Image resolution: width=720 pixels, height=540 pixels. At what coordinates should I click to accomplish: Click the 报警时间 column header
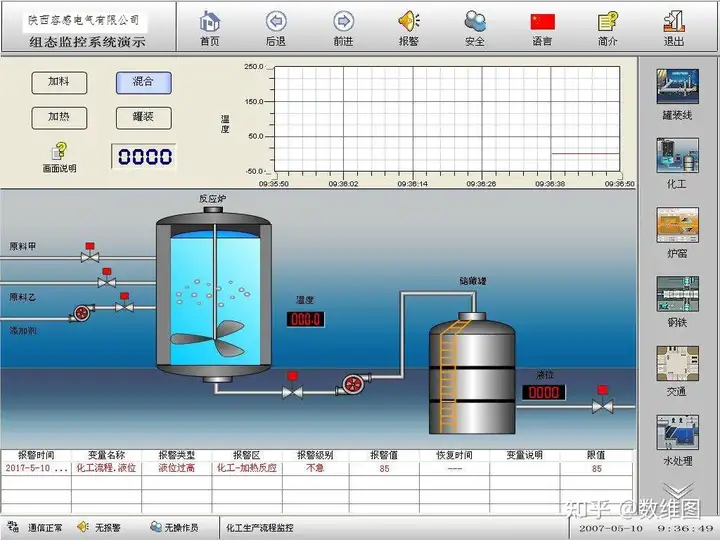(36, 455)
